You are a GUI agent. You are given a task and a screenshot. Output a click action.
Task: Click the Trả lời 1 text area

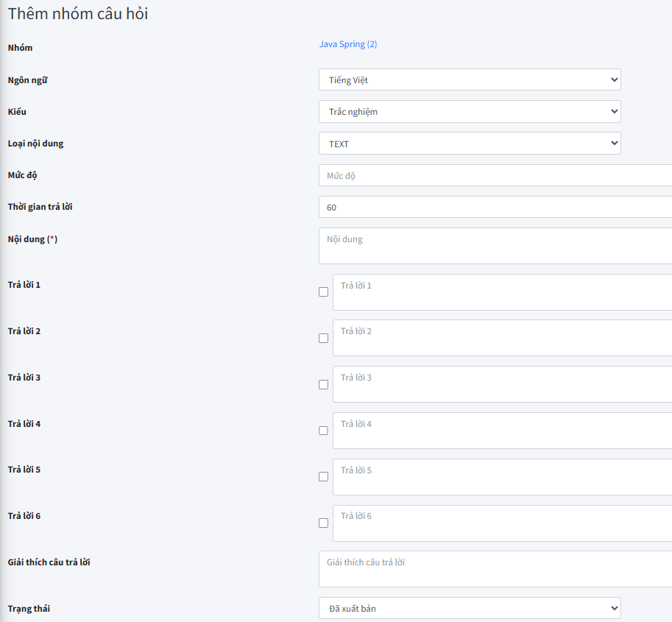(502, 292)
